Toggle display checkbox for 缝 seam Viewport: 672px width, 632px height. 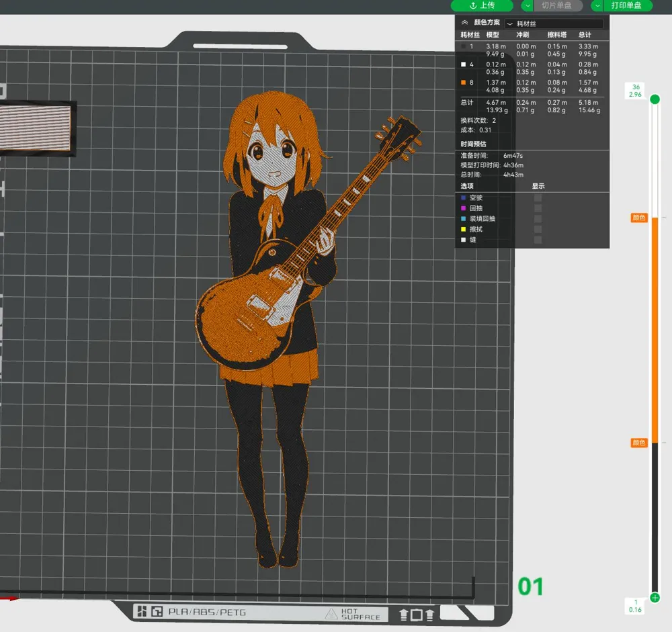(538, 240)
